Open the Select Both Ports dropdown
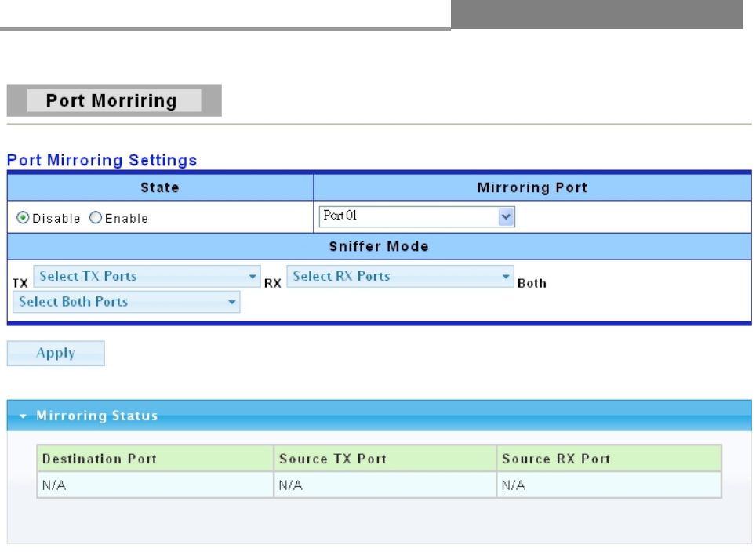Image resolution: width=756 pixels, height=552 pixels. coord(126,302)
